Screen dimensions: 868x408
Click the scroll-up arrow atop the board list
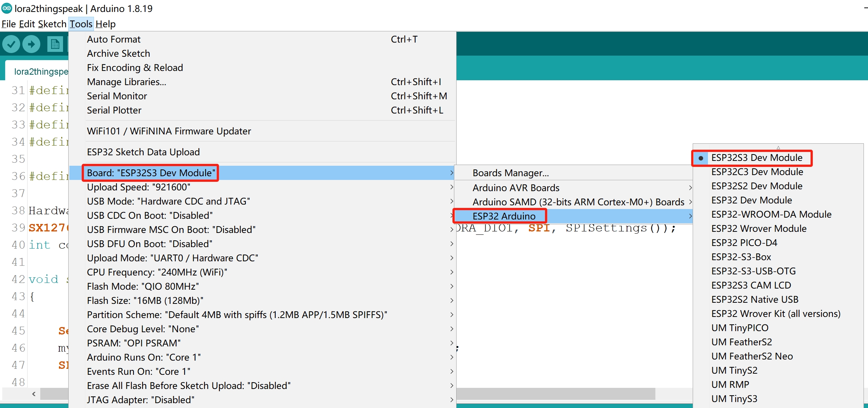[778, 147]
